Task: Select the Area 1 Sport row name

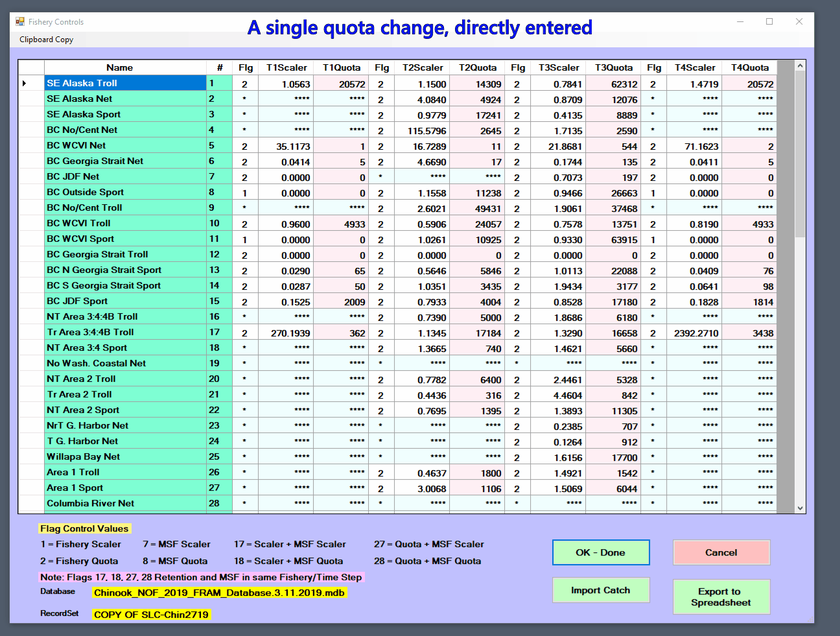Action: pos(125,488)
